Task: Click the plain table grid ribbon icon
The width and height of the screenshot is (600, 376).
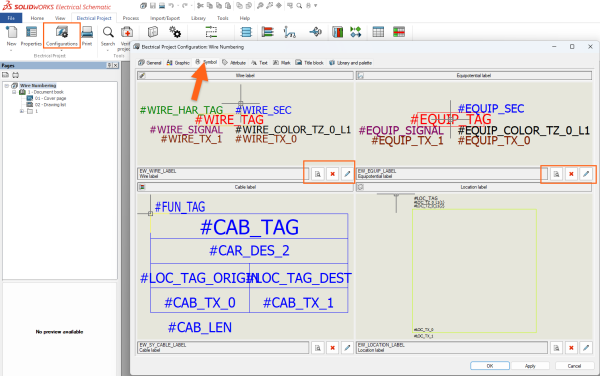Action: click(x=378, y=32)
